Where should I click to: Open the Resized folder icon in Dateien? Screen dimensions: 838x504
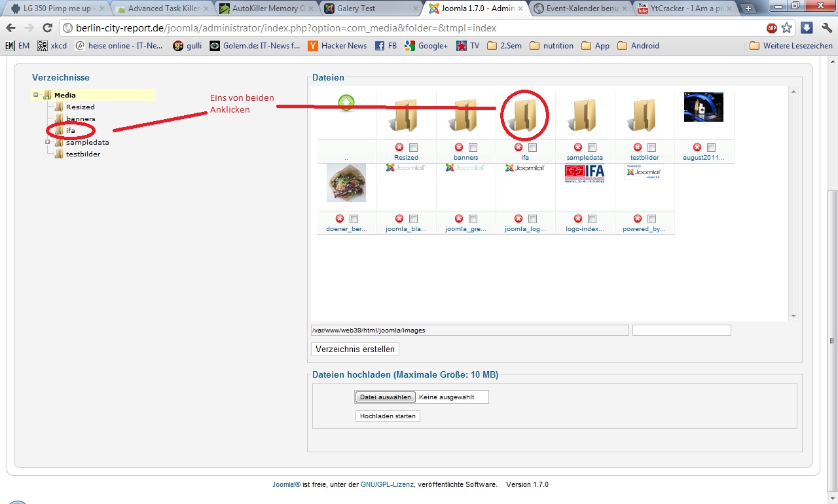[x=406, y=116]
